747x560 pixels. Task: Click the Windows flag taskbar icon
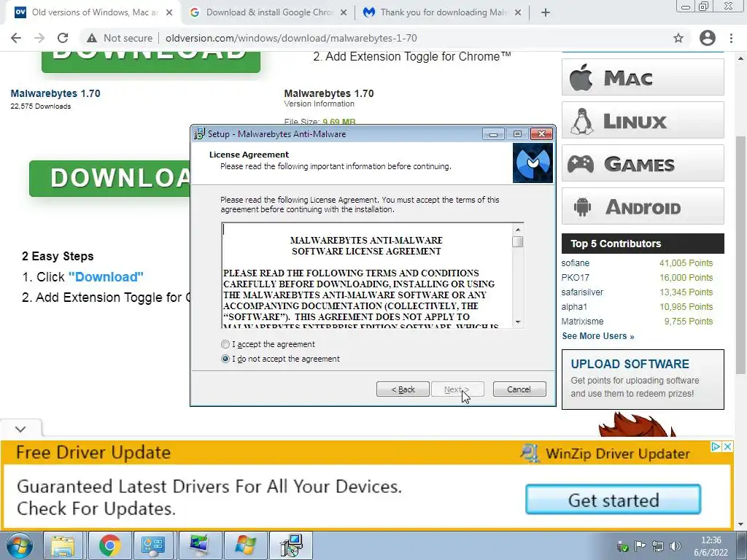point(245,545)
